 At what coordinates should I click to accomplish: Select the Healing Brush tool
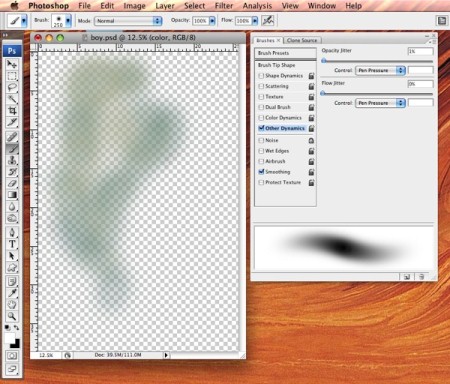[x=12, y=137]
